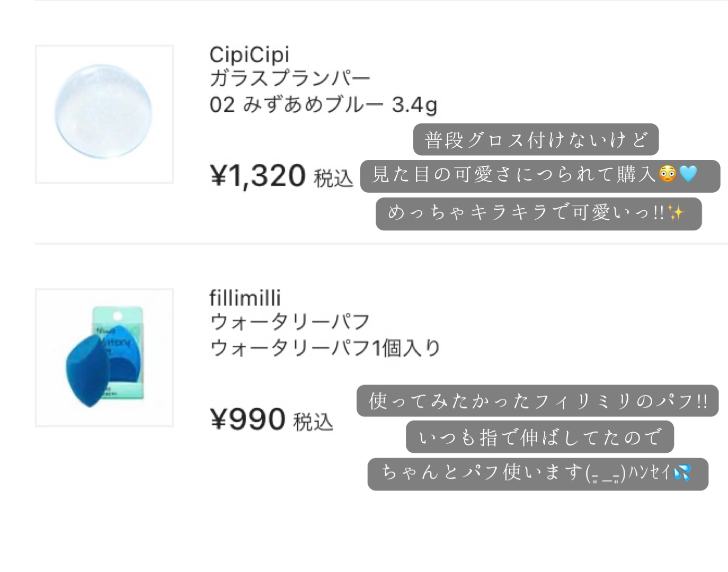The width and height of the screenshot is (728, 572).
Task: Tap the light blue heart emoji
Action: (688, 174)
